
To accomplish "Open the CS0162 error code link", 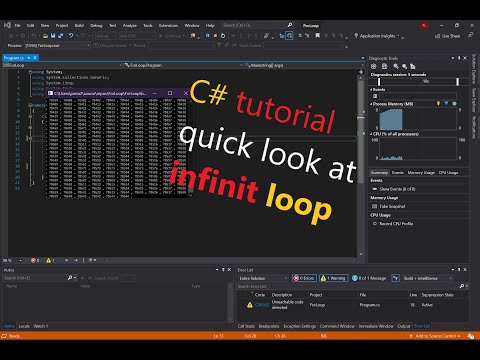I will click(x=261, y=305).
